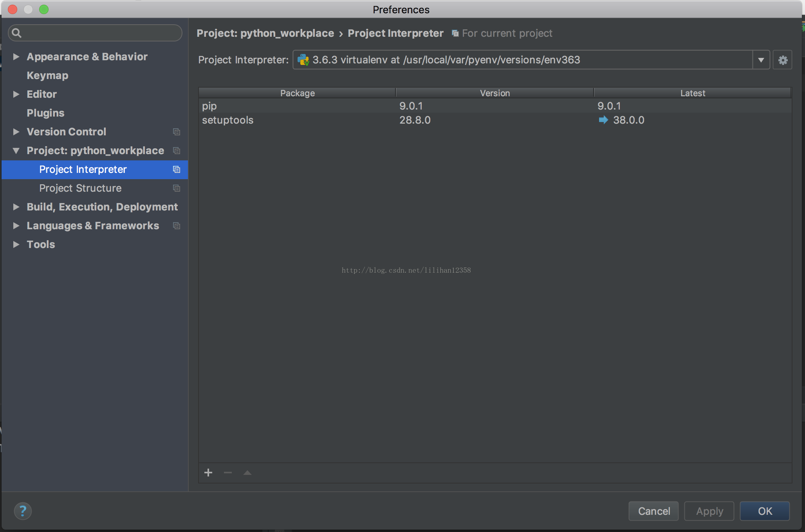The width and height of the screenshot is (805, 532).
Task: Expand the Editor section
Action: click(x=16, y=94)
